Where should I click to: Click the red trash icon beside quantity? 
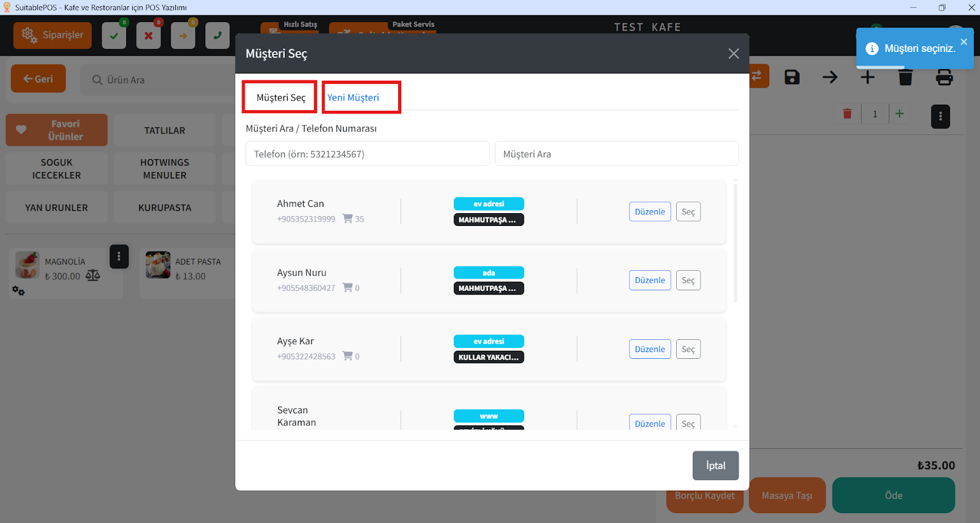(847, 114)
